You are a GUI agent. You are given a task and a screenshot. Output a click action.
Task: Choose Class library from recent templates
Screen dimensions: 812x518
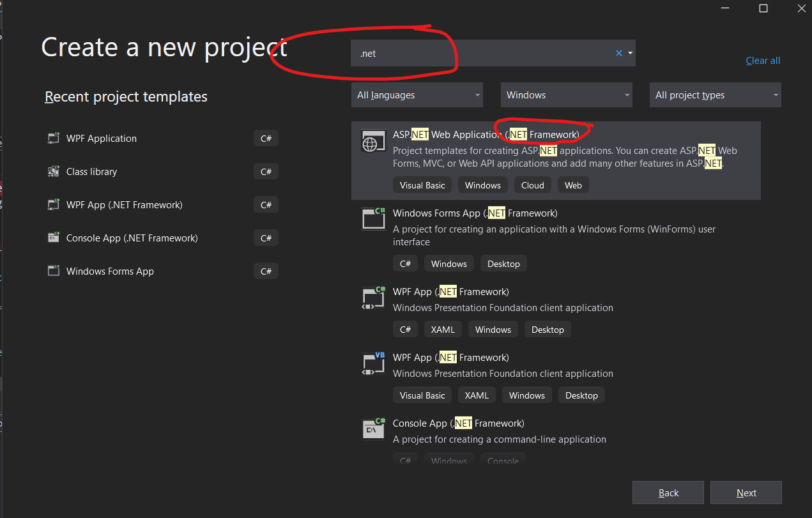click(x=163, y=172)
